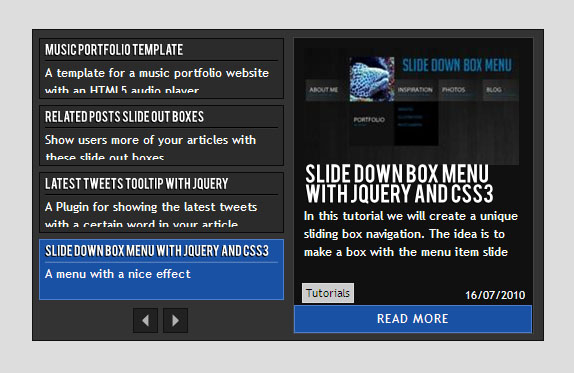Image resolution: width=574 pixels, height=373 pixels.
Task: Click the moray eel picture in preview
Action: (x=372, y=79)
